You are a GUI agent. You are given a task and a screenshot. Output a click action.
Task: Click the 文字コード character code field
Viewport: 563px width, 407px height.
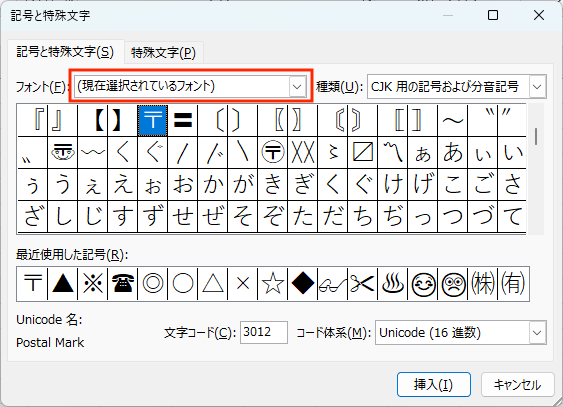(264, 332)
